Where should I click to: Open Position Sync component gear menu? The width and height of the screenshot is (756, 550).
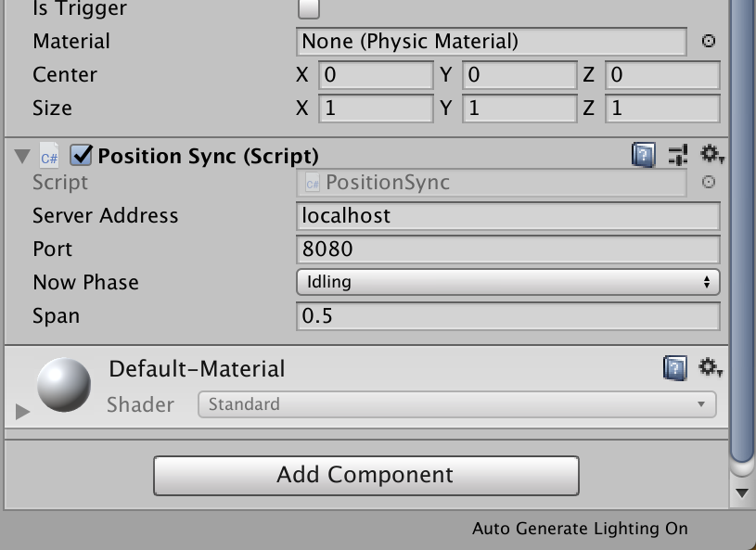(x=711, y=154)
